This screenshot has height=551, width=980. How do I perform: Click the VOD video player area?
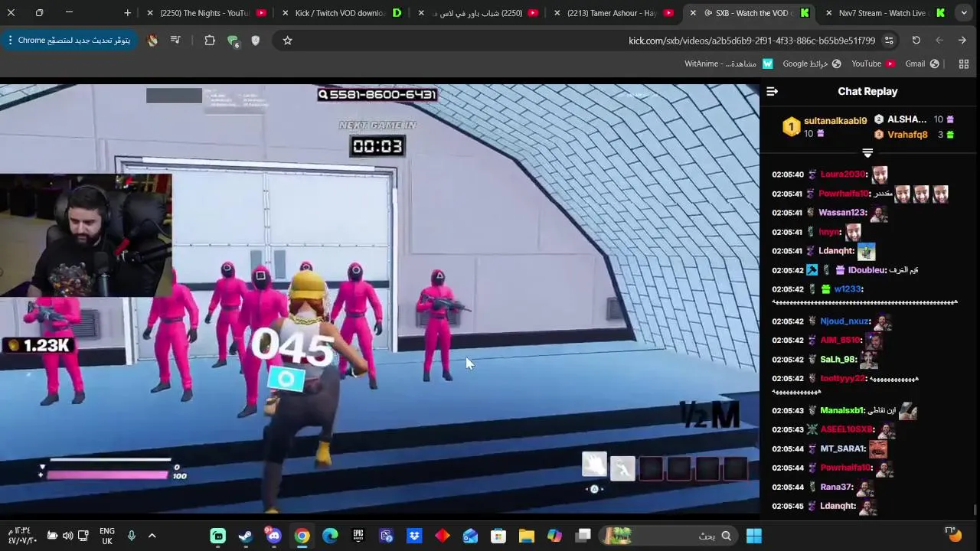(380, 298)
